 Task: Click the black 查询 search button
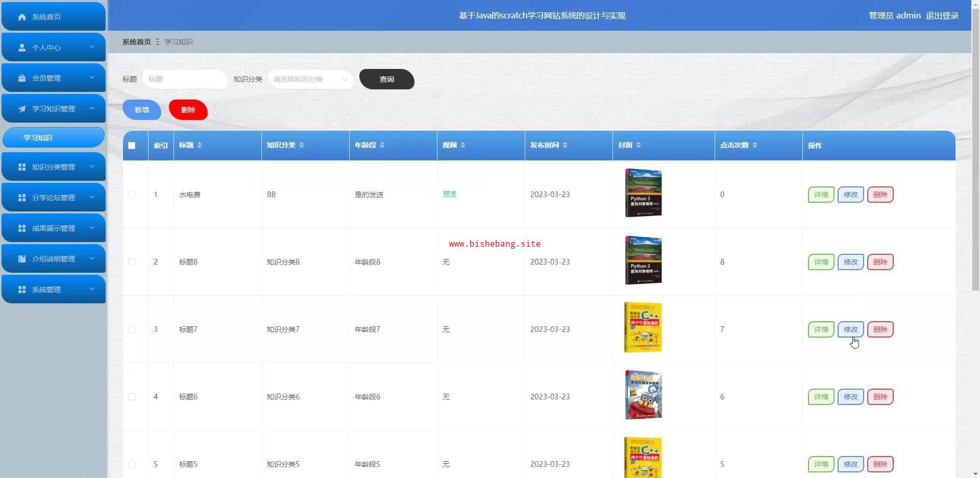tap(386, 79)
